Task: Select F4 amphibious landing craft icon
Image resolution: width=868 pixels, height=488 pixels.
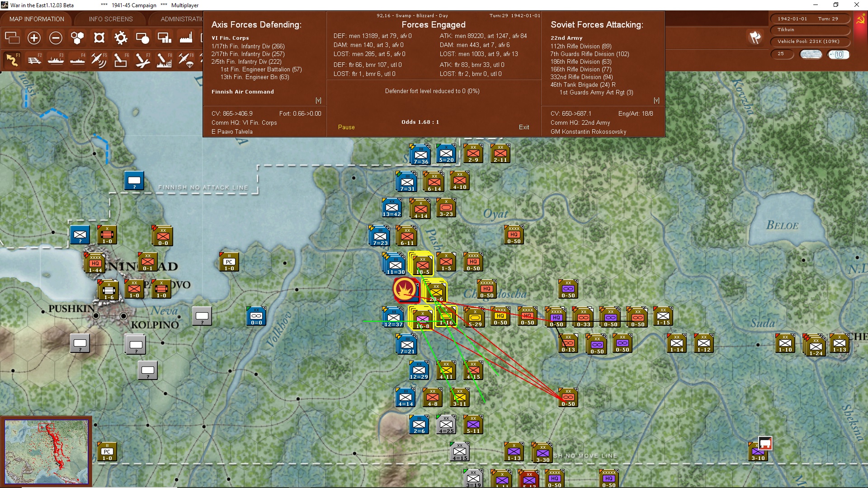Action: tap(77, 60)
